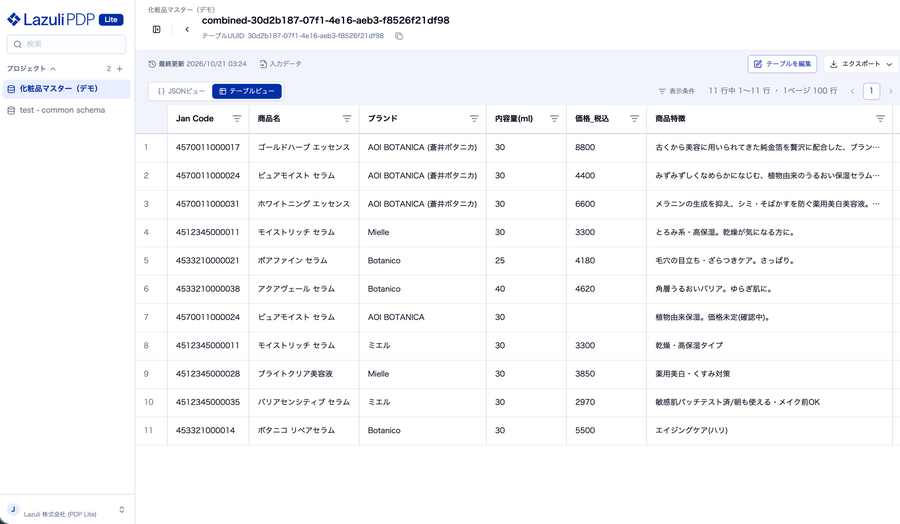900x524 pixels.
Task: Click the 化粧品マスター breadcrumb
Action: [181, 10]
